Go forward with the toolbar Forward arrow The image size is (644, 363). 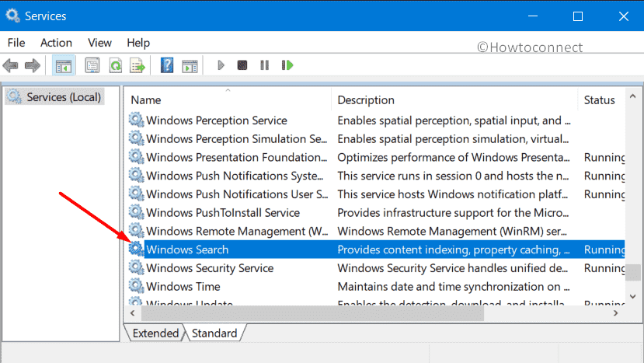[x=33, y=65]
